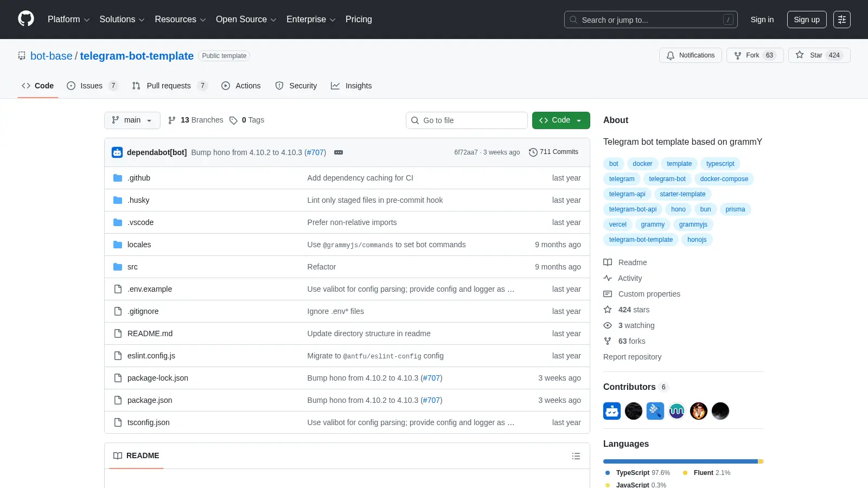Viewport: 868px width, 488px height.
Task: Click the dependabot avatar in commit header
Action: coord(117,152)
